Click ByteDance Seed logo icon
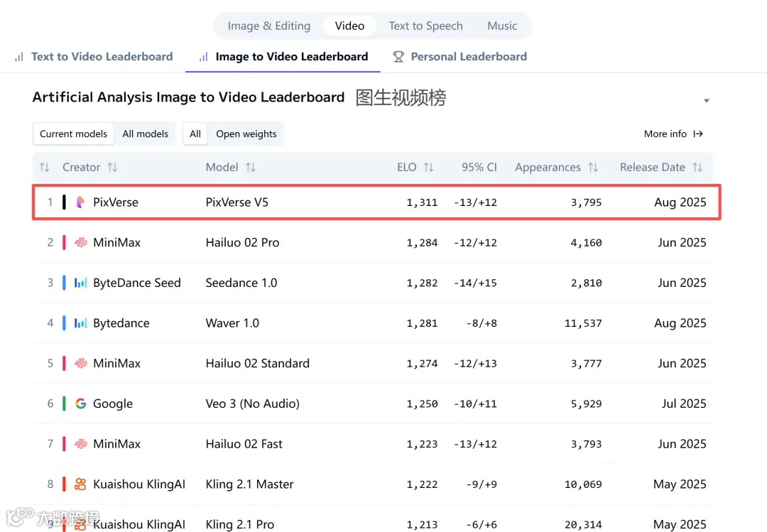This screenshot has height=532, width=767. pos(81,283)
